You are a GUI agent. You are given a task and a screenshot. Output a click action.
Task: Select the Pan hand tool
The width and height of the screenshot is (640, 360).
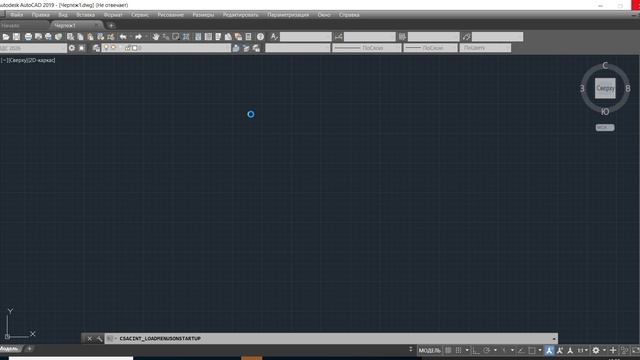click(x=156, y=37)
